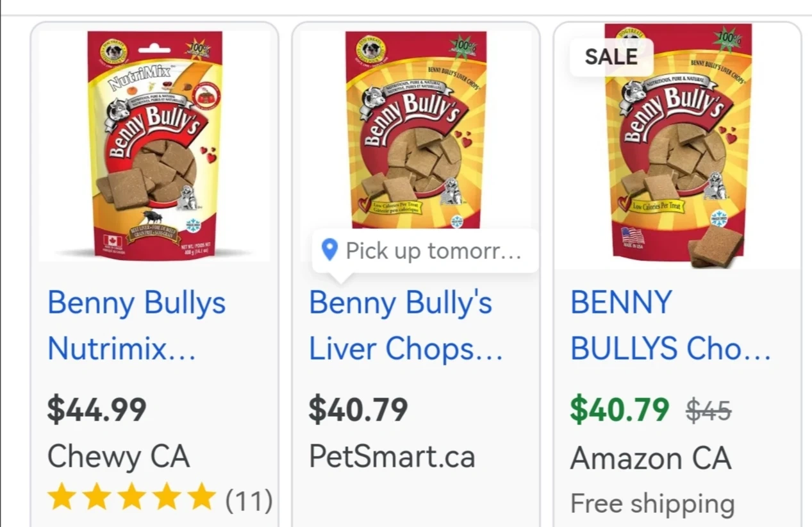This screenshot has height=527, width=812.
Task: Click the five-star rating for Chewy
Action: click(x=131, y=498)
